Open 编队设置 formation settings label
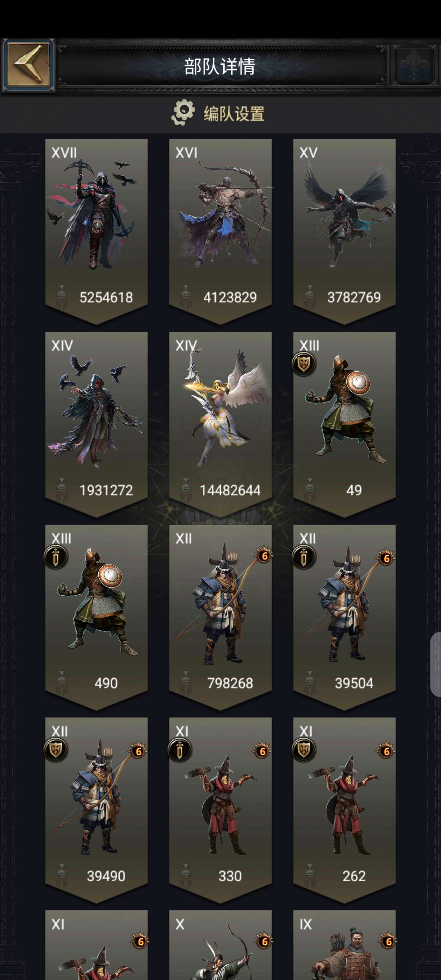Screen dimensions: 441x980 coord(234,114)
